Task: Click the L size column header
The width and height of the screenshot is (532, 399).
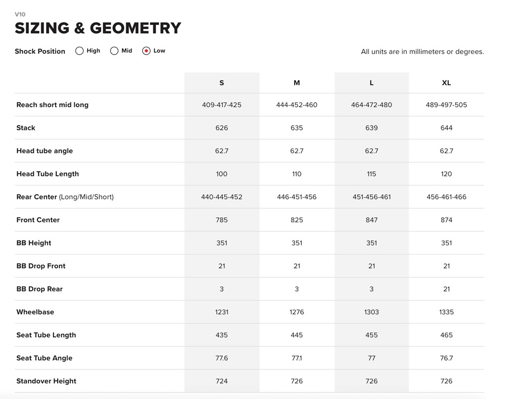Action: [x=371, y=83]
